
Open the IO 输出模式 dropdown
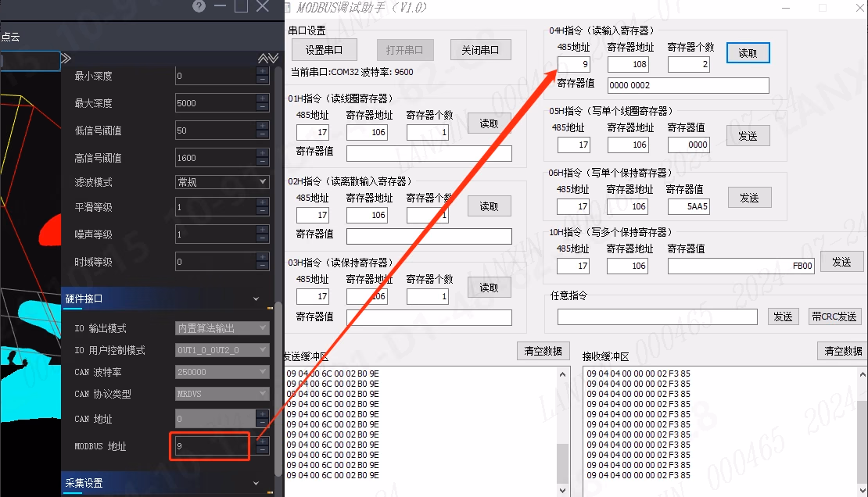[223, 328]
